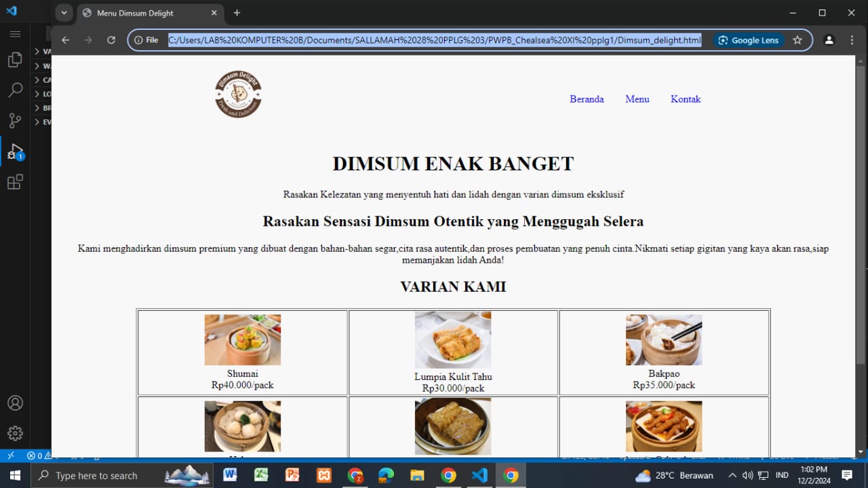Click the Kontak navigation link

(x=686, y=99)
